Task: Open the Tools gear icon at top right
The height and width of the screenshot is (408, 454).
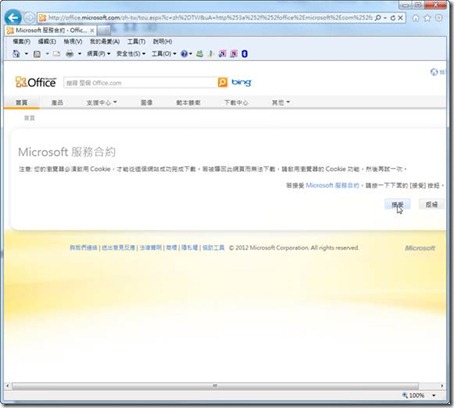Action: click(439, 18)
